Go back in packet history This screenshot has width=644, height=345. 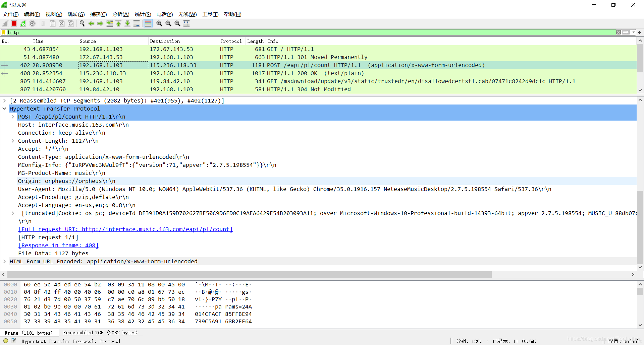pos(91,23)
